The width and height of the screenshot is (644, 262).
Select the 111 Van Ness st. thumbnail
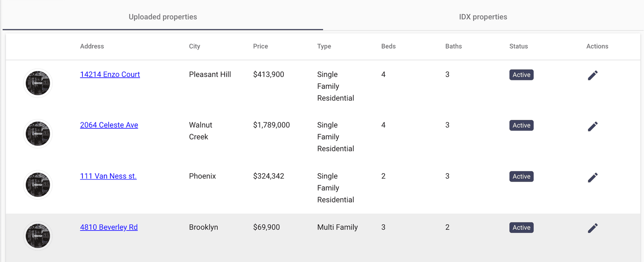(38, 185)
